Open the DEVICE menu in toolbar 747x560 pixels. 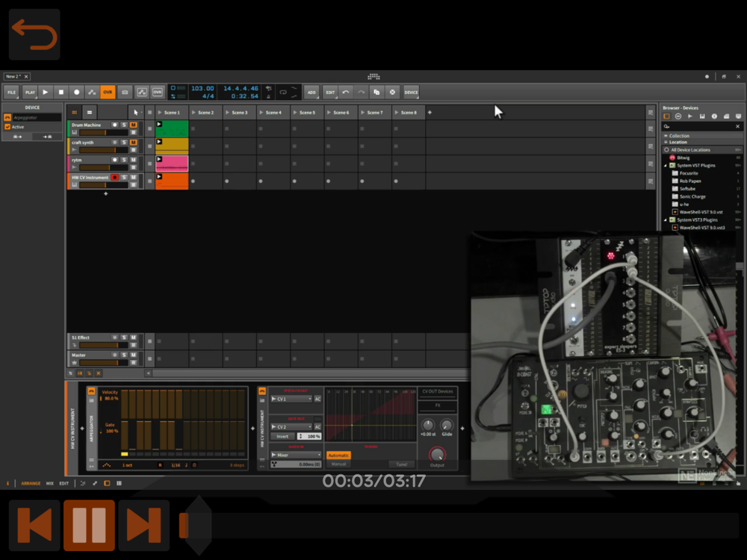coord(411,92)
